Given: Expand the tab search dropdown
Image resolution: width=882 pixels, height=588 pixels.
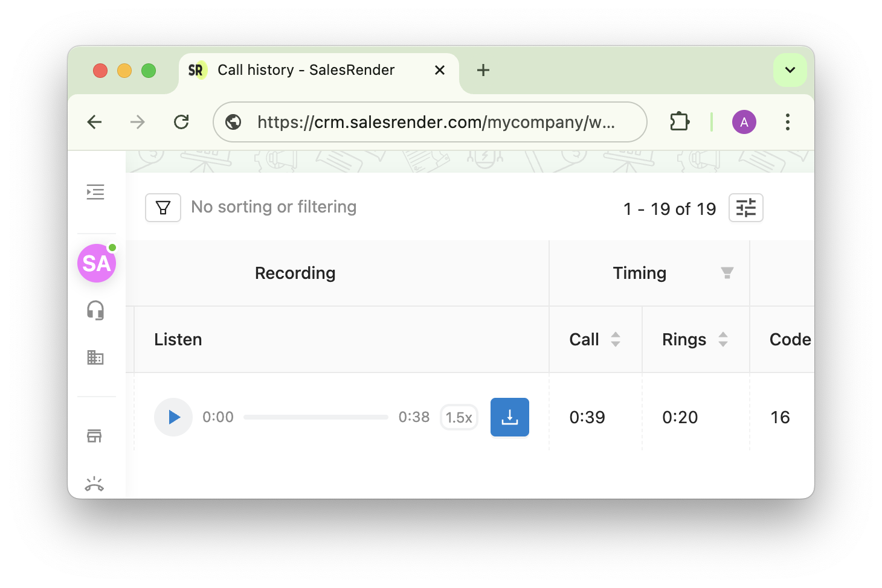Looking at the screenshot, I should click(790, 70).
